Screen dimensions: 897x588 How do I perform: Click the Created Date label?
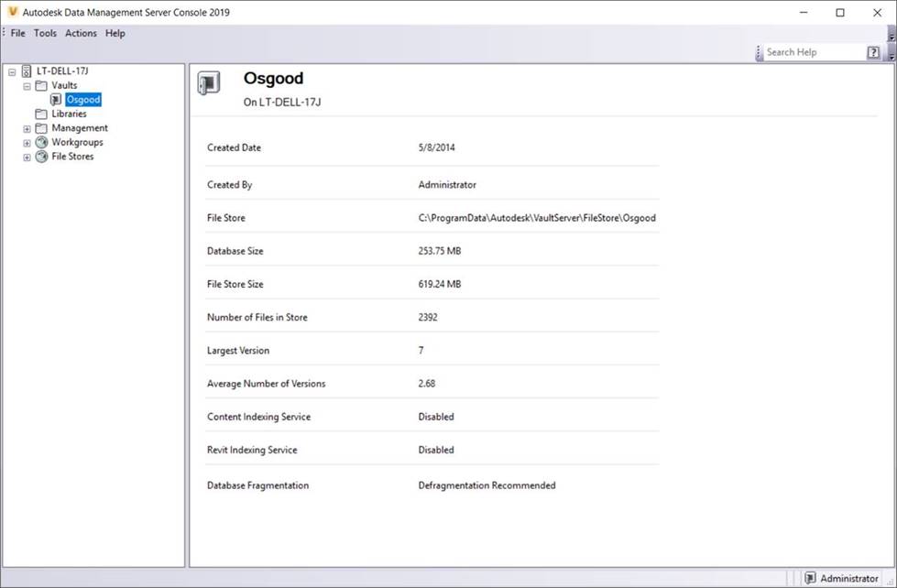234,147
